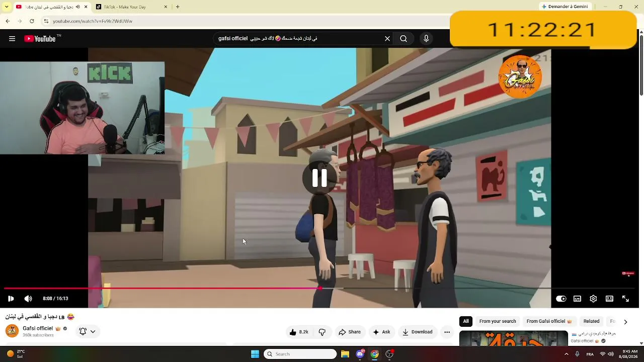The width and height of the screenshot is (644, 362).
Task: Share this video
Action: tap(350, 332)
